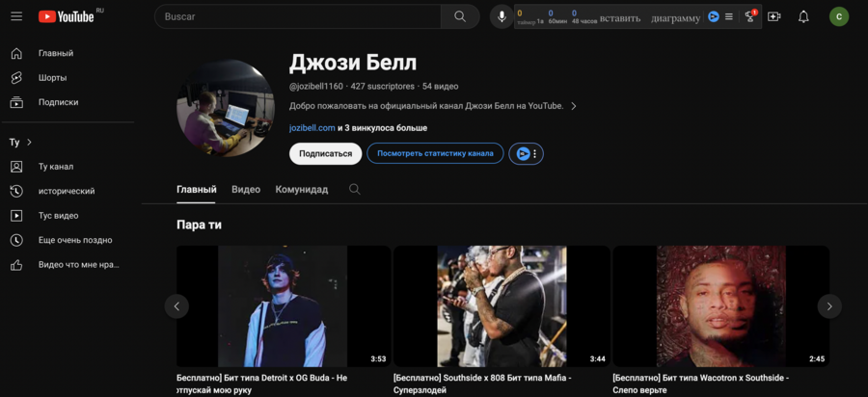Click the Shorts icon beside Шорты
The image size is (868, 397).
[16, 78]
